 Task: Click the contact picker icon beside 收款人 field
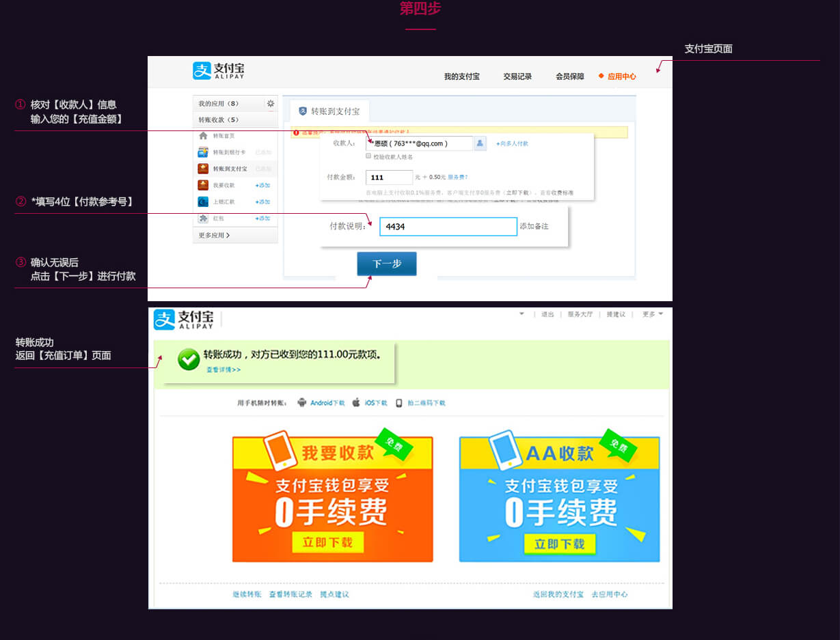tap(480, 143)
